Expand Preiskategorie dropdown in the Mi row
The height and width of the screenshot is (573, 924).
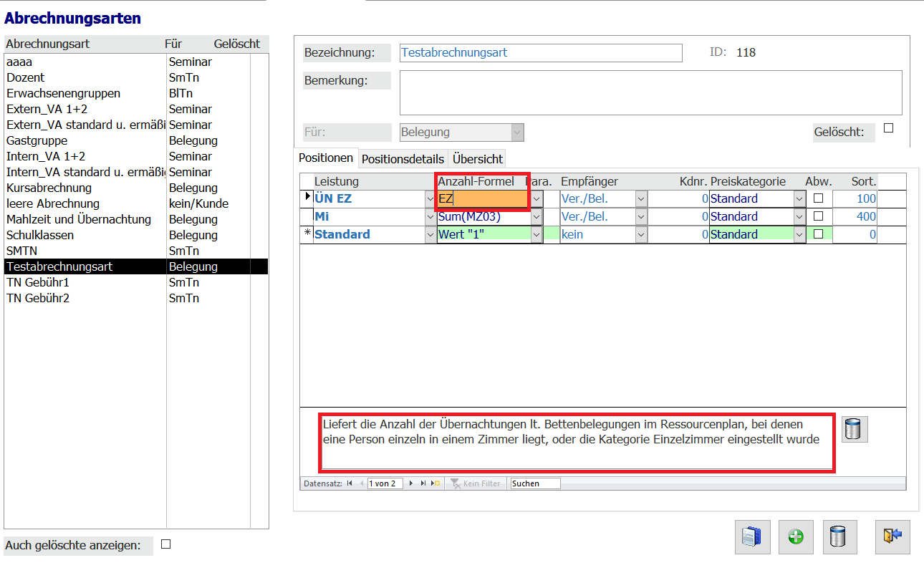click(799, 216)
